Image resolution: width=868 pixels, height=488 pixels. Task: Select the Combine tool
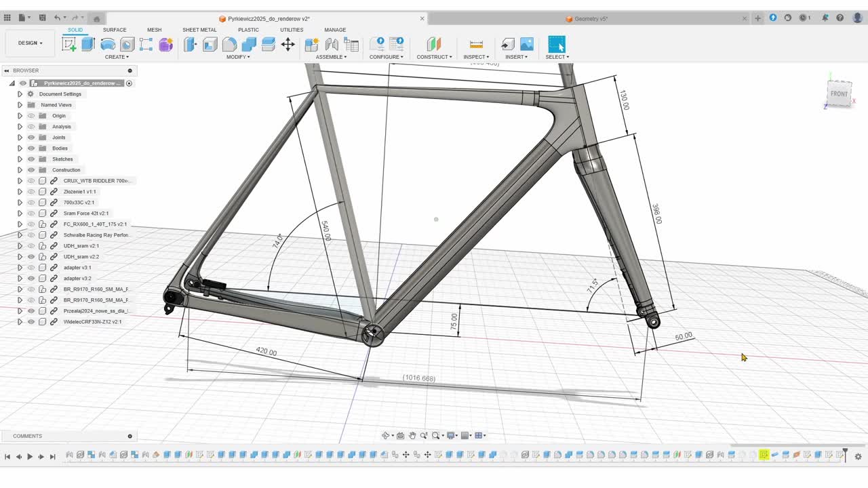pos(249,44)
